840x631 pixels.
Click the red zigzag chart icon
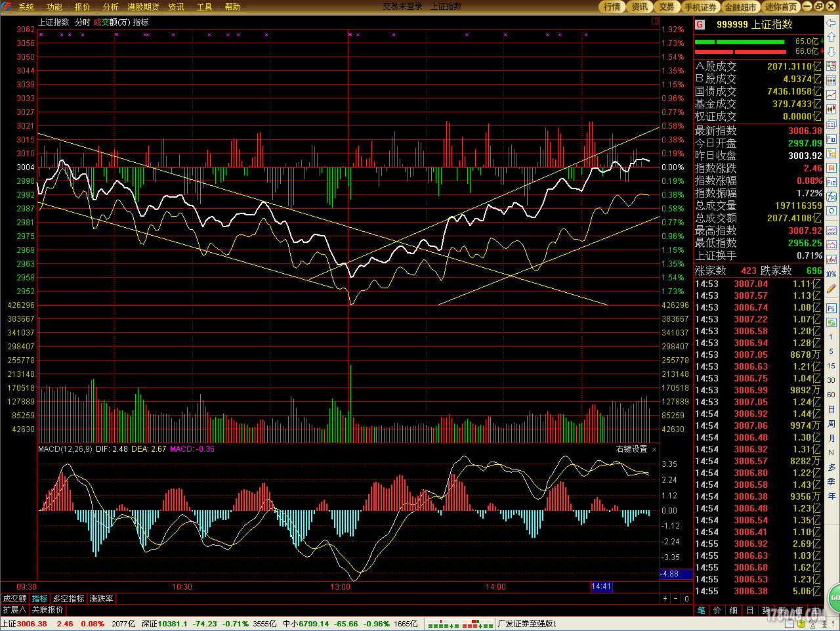pos(831,259)
